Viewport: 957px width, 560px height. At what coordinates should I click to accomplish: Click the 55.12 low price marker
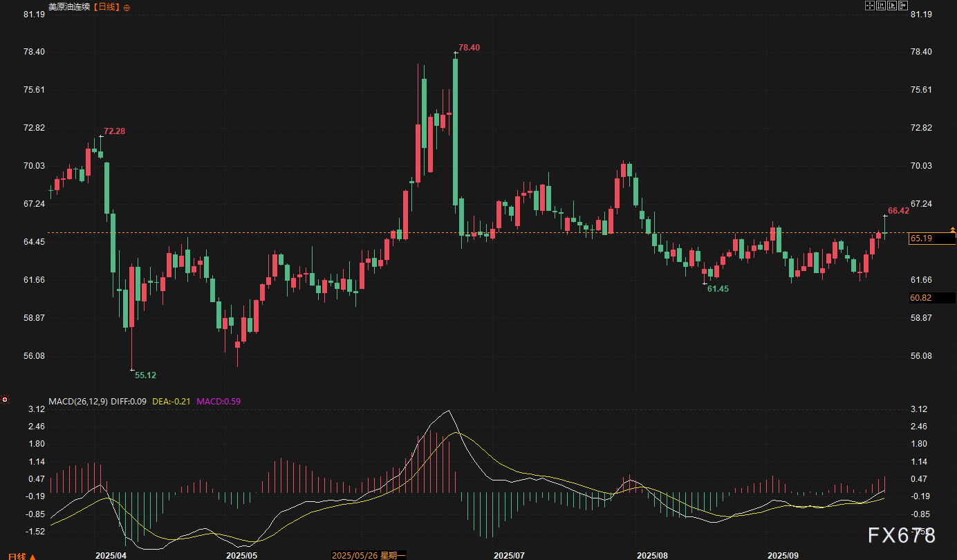click(x=145, y=375)
